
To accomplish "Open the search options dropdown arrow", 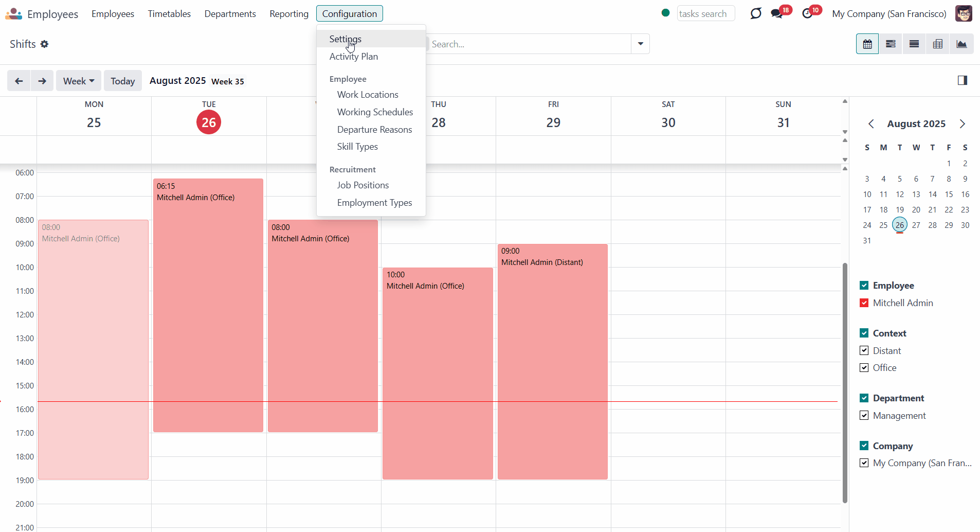I will (641, 44).
